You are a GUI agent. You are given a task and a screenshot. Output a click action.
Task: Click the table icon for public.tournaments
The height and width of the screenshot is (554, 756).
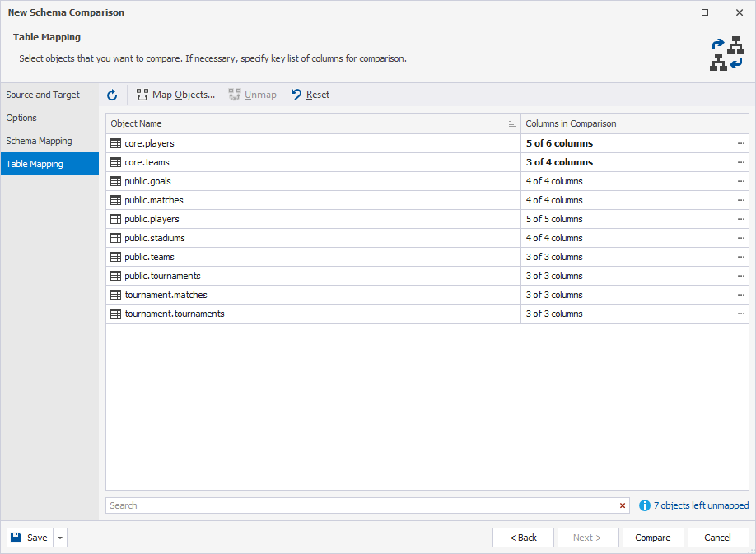[x=116, y=276]
